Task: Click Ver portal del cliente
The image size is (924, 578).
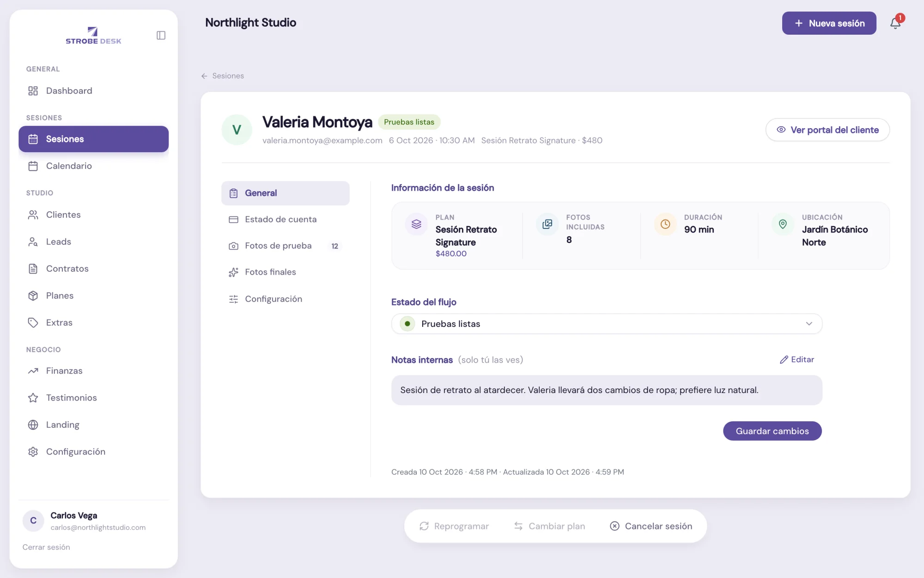Action: 827,130
